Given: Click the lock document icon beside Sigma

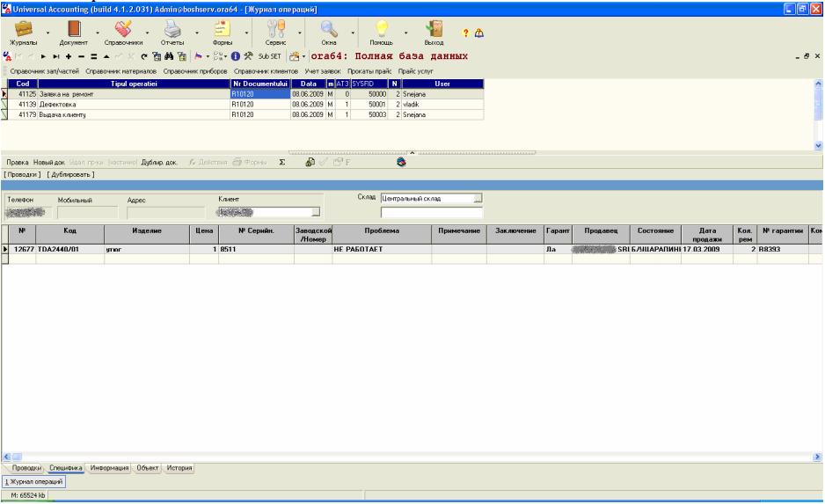Looking at the screenshot, I should click(x=310, y=162).
